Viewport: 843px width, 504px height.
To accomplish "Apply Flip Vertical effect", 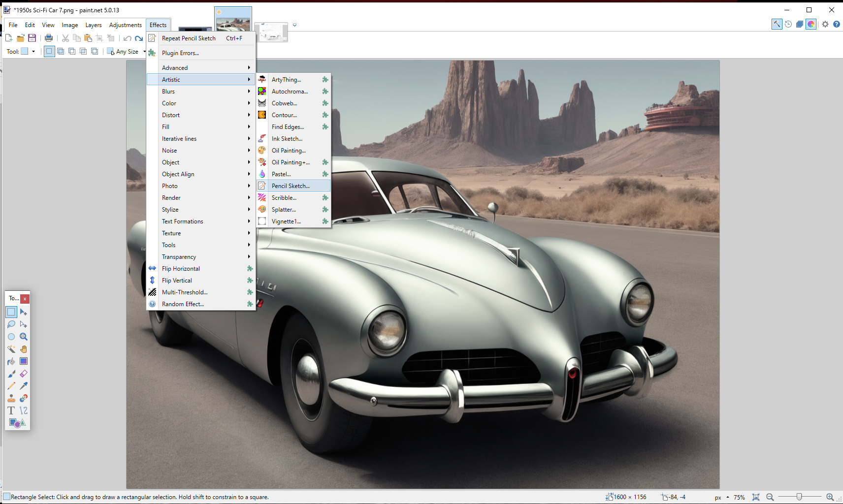I will point(201,281).
